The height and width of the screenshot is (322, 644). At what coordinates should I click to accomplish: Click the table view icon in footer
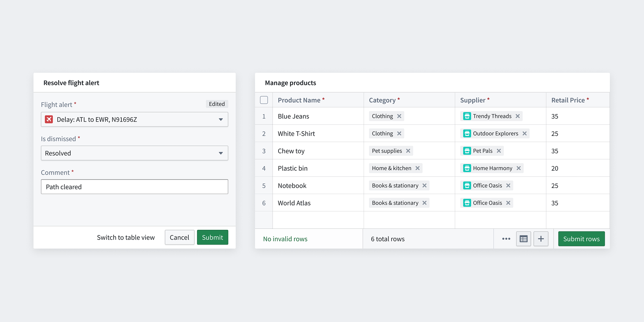(524, 239)
